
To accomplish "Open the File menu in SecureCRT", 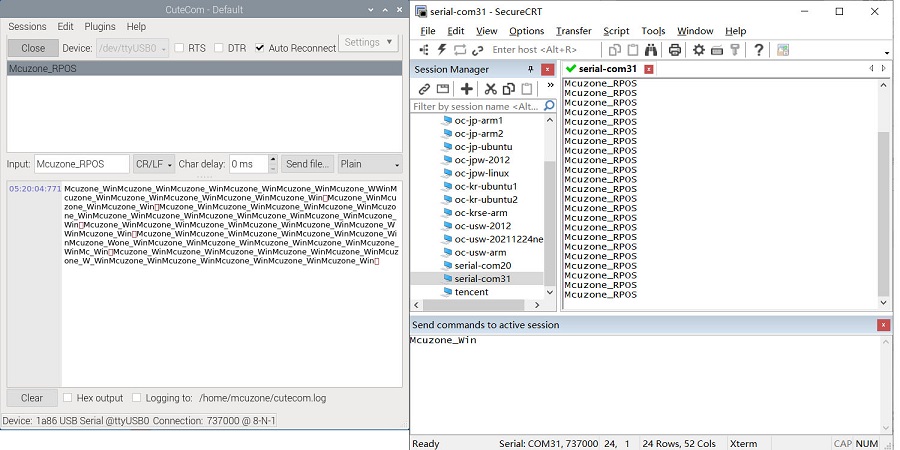I will click(x=428, y=31).
